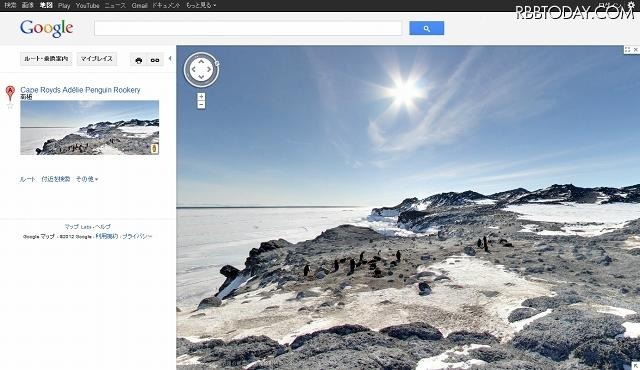The width and height of the screenshot is (640, 370).
Task: Open the Cape Royds Street View thumbnail
Action: [x=89, y=128]
